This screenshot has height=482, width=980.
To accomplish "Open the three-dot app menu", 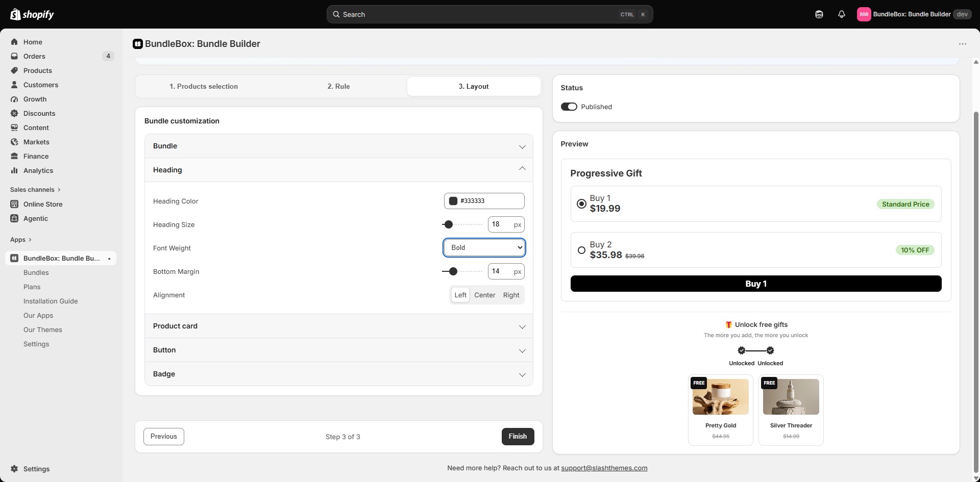I will tap(963, 44).
